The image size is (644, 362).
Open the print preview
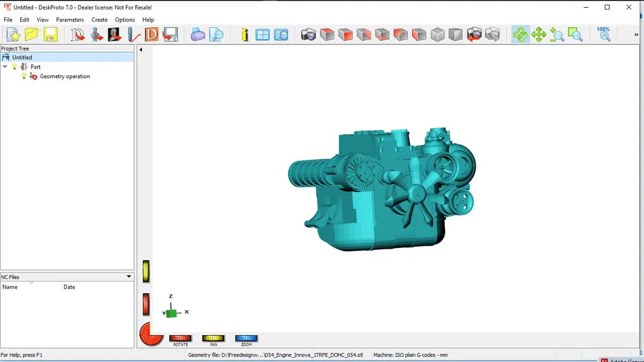[x=216, y=35]
